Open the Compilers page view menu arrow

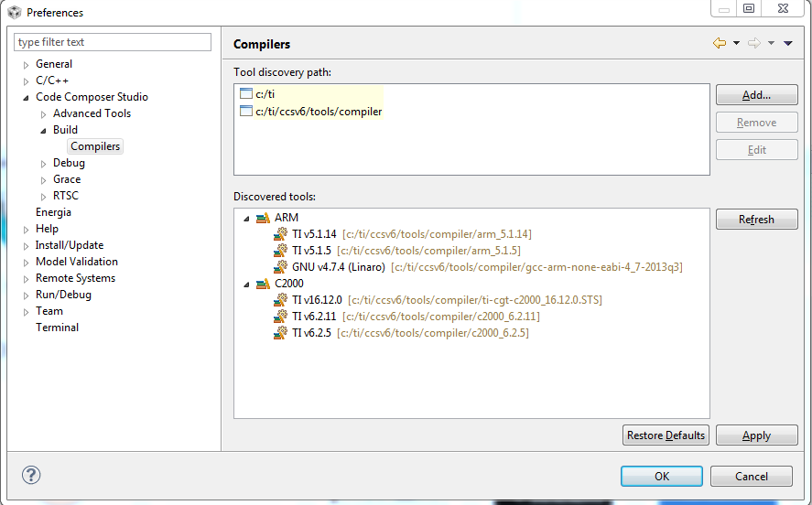point(787,44)
